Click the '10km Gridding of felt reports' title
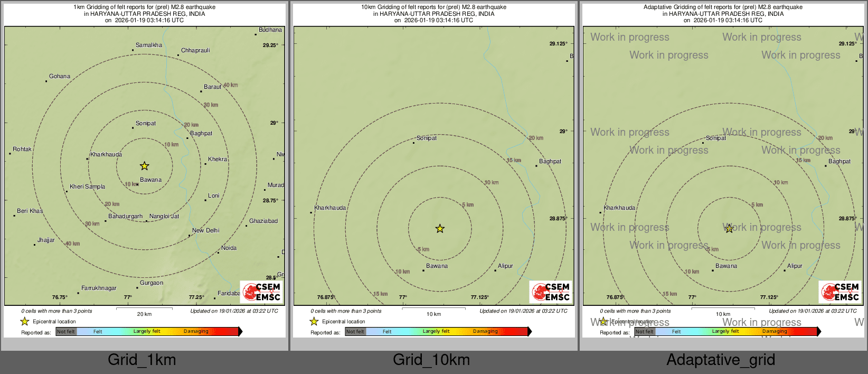This screenshot has width=868, height=374. coord(433,7)
